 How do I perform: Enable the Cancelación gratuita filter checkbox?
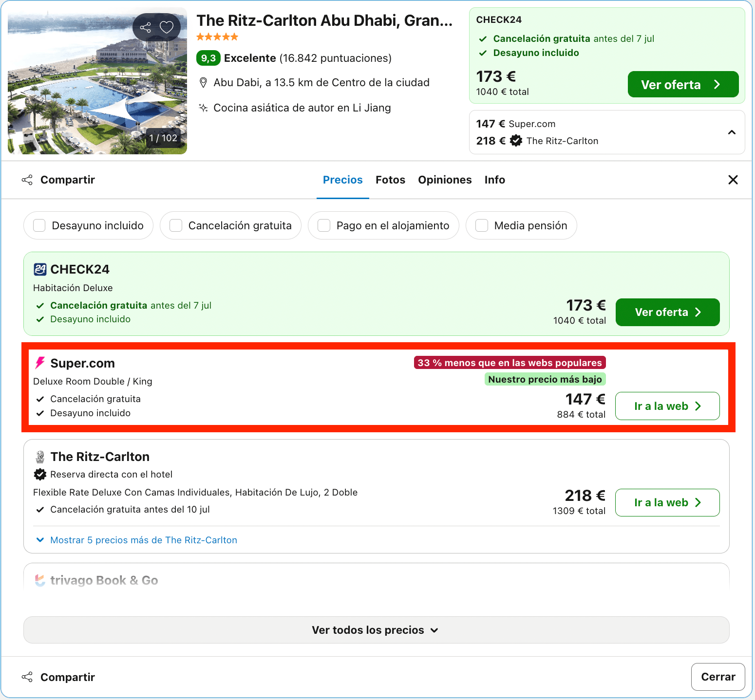coord(176,225)
